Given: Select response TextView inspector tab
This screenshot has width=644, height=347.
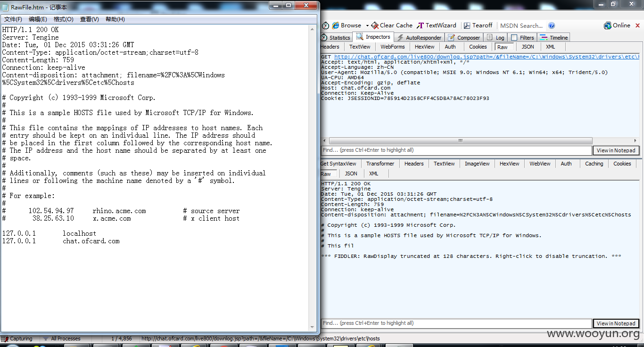Looking at the screenshot, I should tap(444, 164).
